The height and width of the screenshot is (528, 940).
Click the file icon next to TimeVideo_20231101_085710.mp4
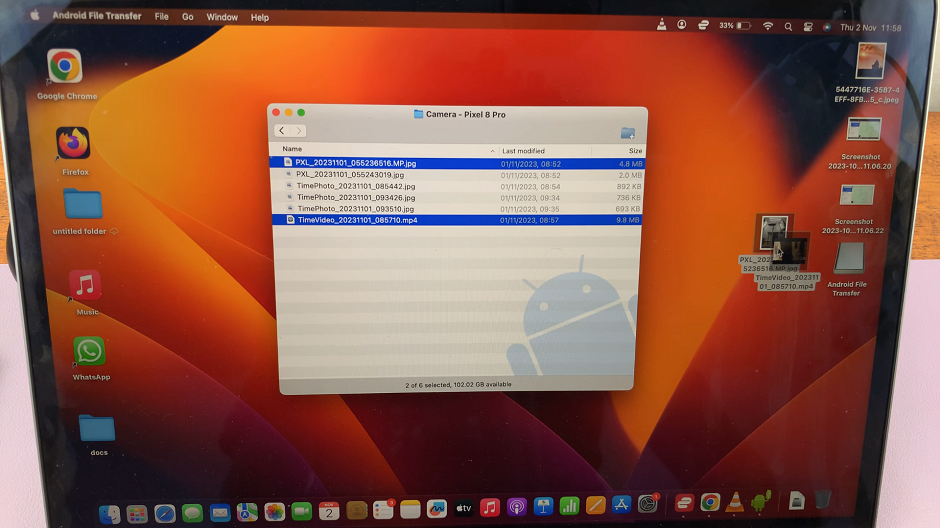291,220
